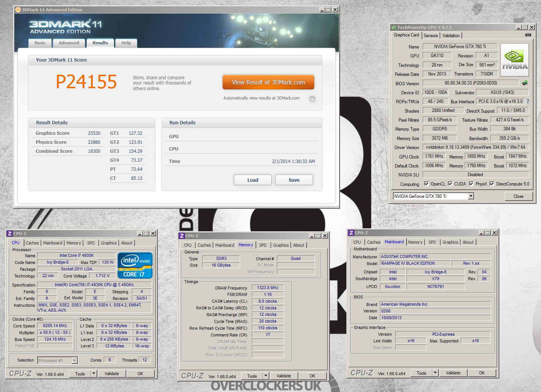
Task: Switch to the Advanced tab in 3DMark
Action: 69,43
